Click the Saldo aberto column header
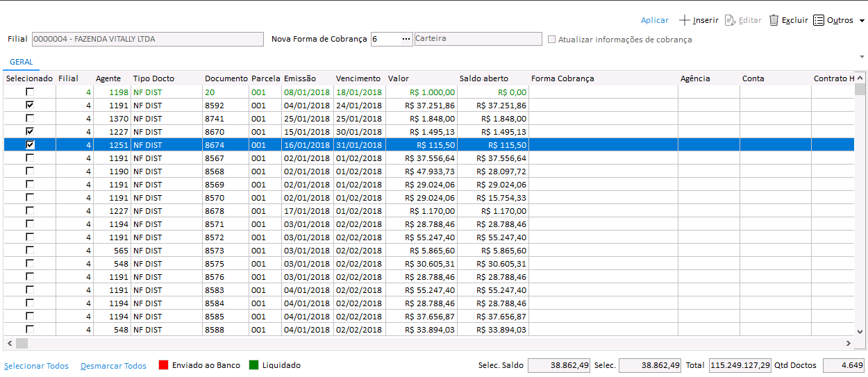Image resolution: width=868 pixels, height=377 pixels. click(484, 78)
